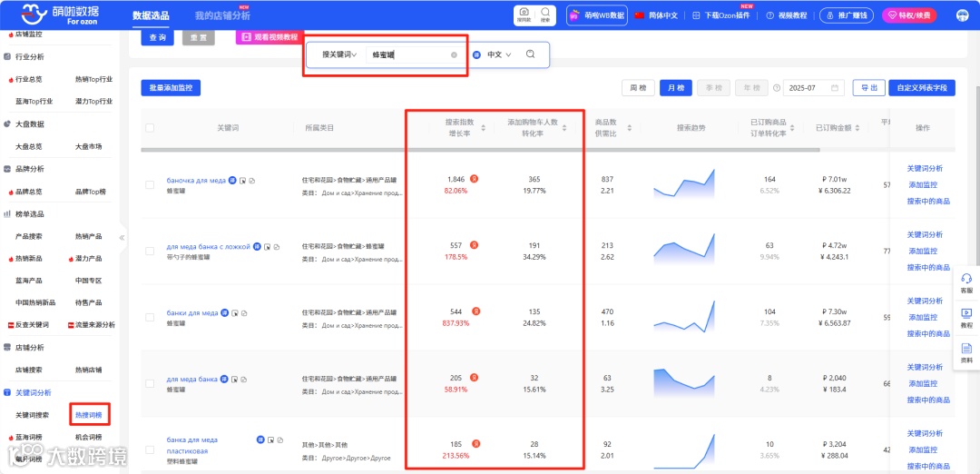
Task: Open the user avatar in top right
Action: (962, 15)
